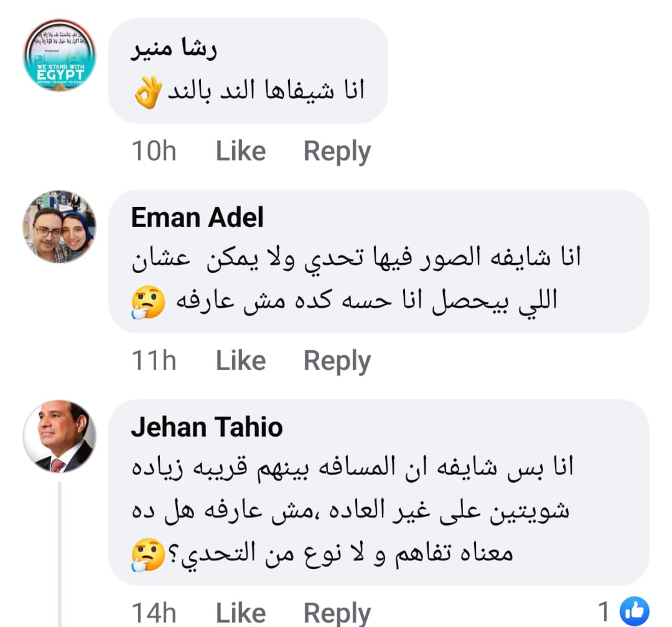Reply to Eman Adel's comment
Screen dimensions: 672x627
point(337,361)
